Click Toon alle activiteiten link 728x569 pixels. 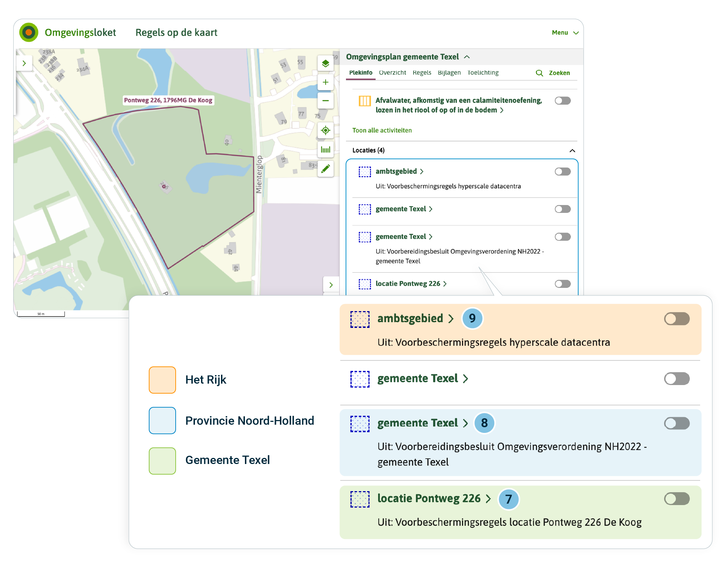tap(382, 130)
